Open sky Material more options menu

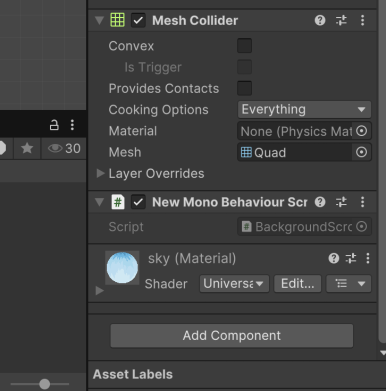click(x=368, y=258)
